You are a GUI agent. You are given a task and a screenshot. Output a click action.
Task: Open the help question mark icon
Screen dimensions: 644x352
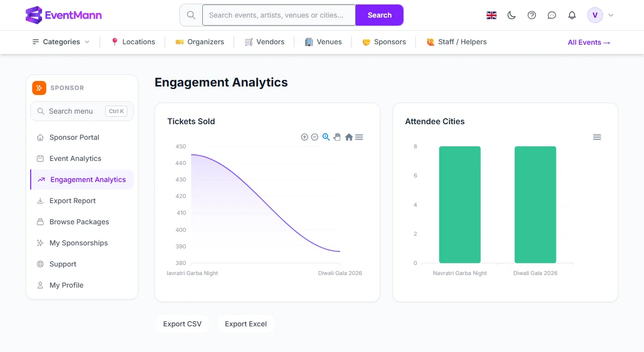[532, 15]
